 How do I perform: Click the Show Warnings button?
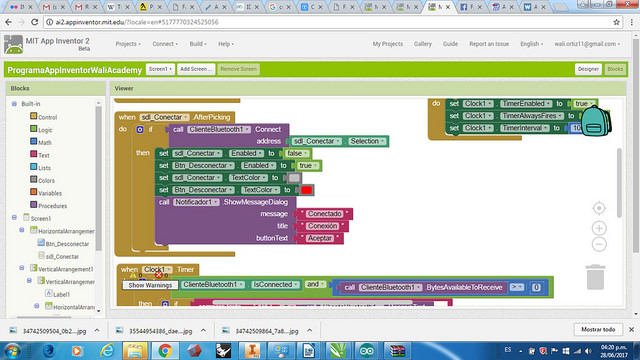point(150,285)
